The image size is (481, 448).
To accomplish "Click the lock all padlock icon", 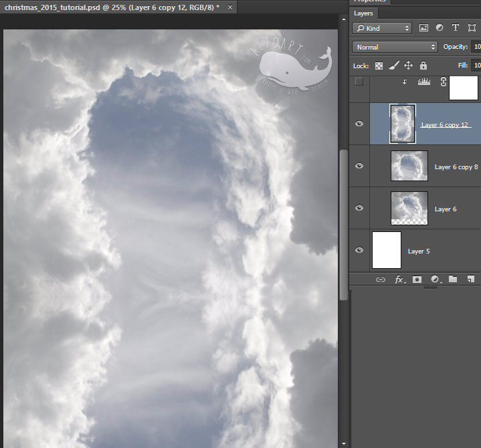I will point(423,66).
